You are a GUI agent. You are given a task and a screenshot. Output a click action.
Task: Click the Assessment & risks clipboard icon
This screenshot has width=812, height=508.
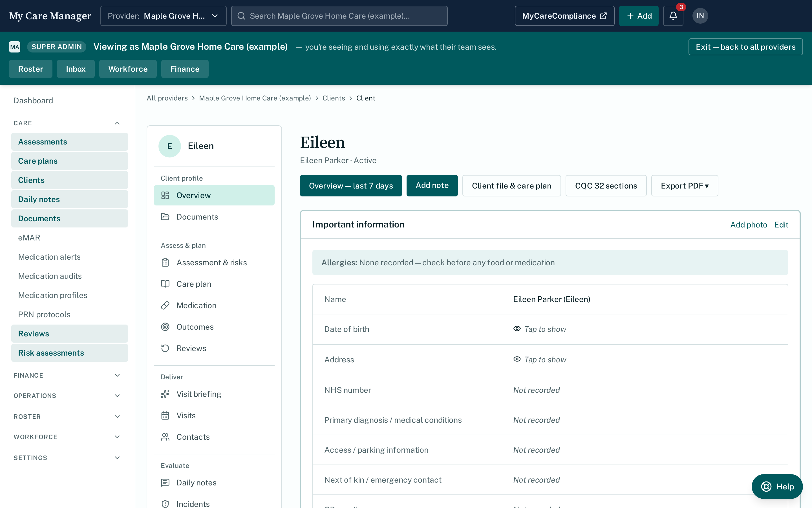165,262
